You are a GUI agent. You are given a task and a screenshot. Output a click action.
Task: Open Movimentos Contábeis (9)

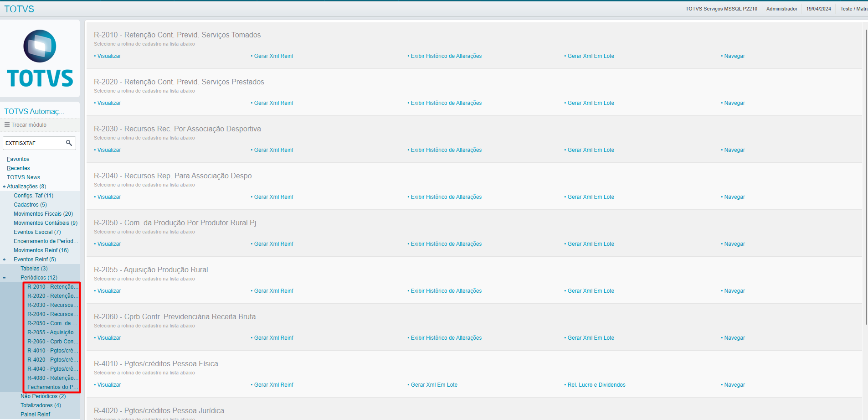tap(46, 223)
